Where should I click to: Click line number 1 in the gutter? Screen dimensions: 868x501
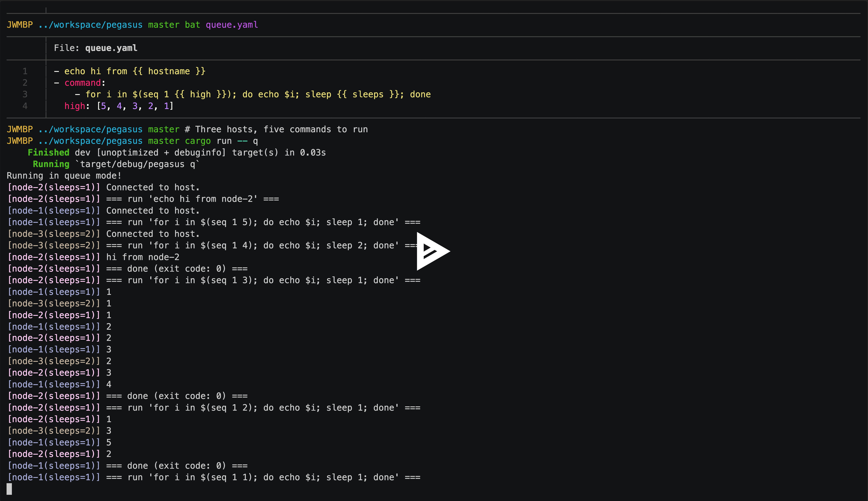pyautogui.click(x=25, y=71)
